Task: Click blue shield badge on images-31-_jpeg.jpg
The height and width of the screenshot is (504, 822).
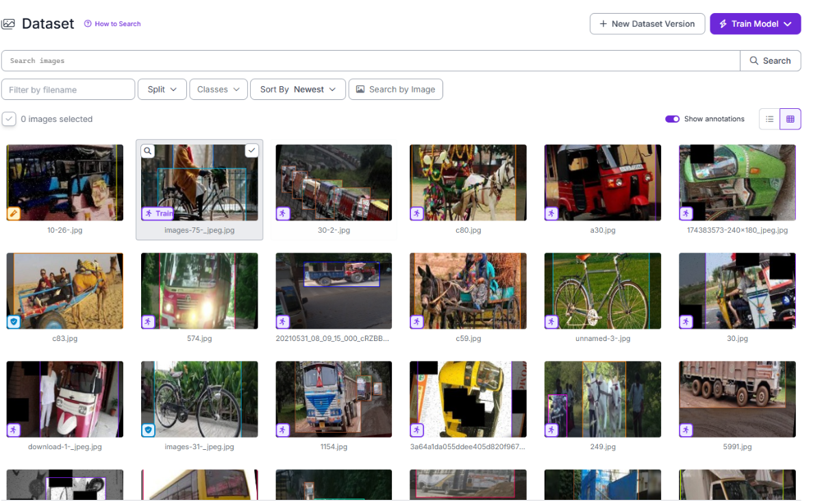Action: 148,430
